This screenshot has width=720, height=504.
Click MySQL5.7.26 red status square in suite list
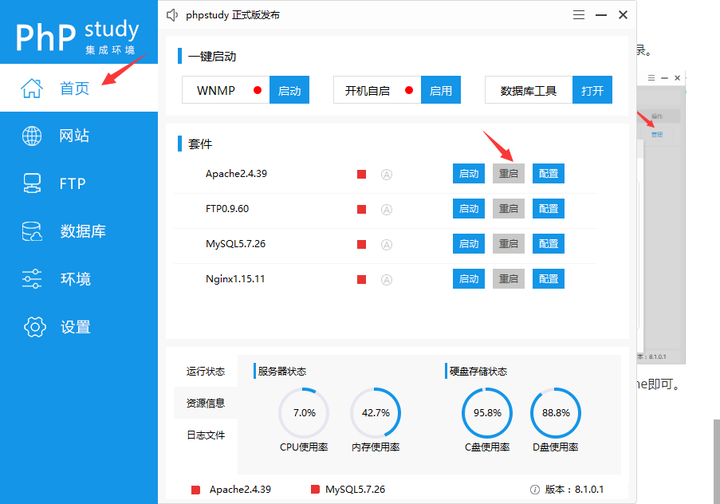[362, 245]
